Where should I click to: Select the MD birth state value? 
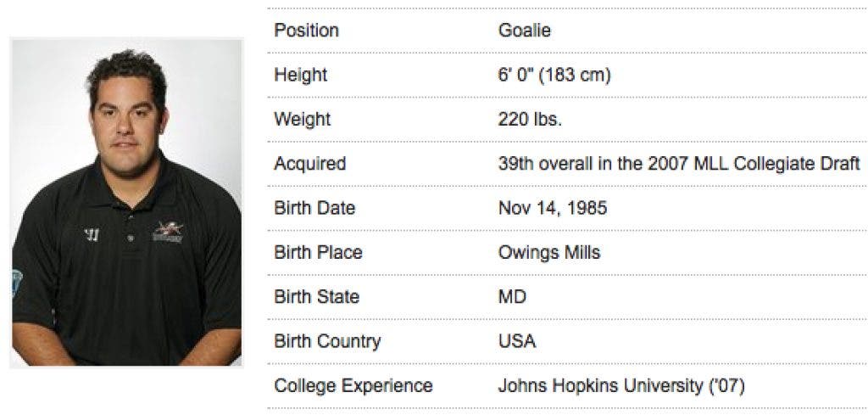click(x=512, y=297)
